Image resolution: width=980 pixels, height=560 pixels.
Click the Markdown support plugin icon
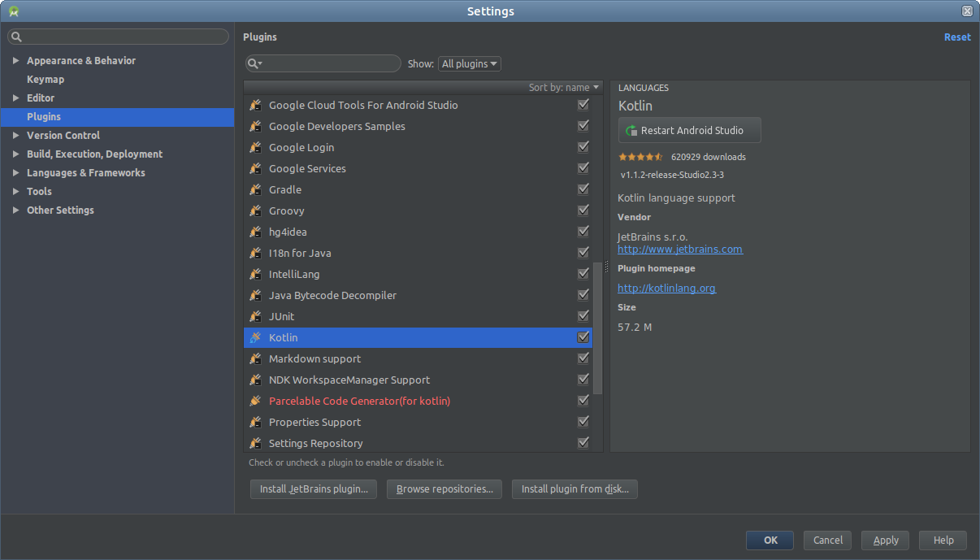pyautogui.click(x=255, y=358)
